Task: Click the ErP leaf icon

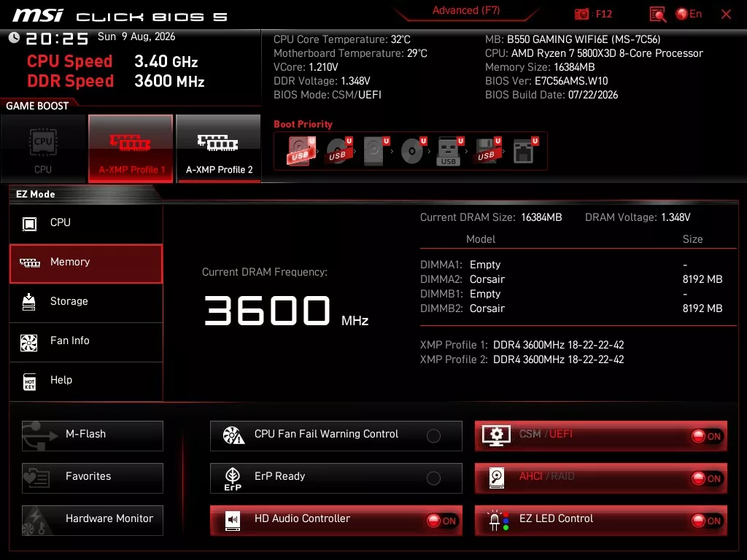Action: click(233, 478)
